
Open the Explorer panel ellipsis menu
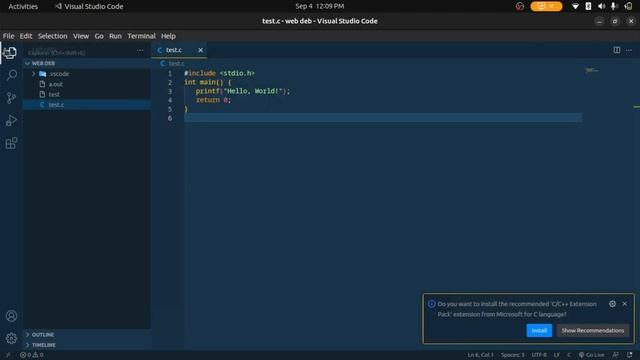140,50
